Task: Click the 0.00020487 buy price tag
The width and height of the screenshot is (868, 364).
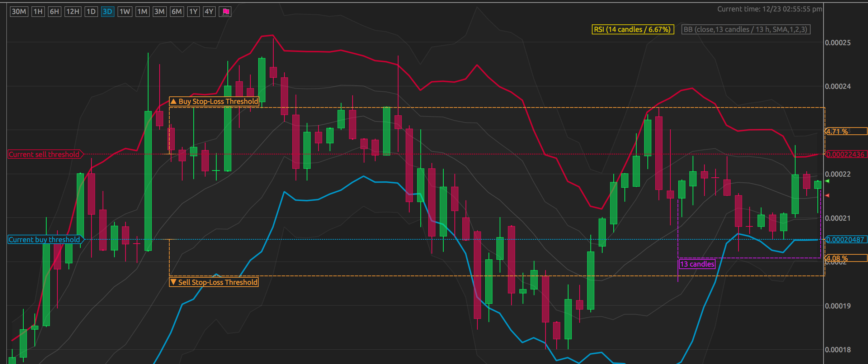Action: [846, 240]
